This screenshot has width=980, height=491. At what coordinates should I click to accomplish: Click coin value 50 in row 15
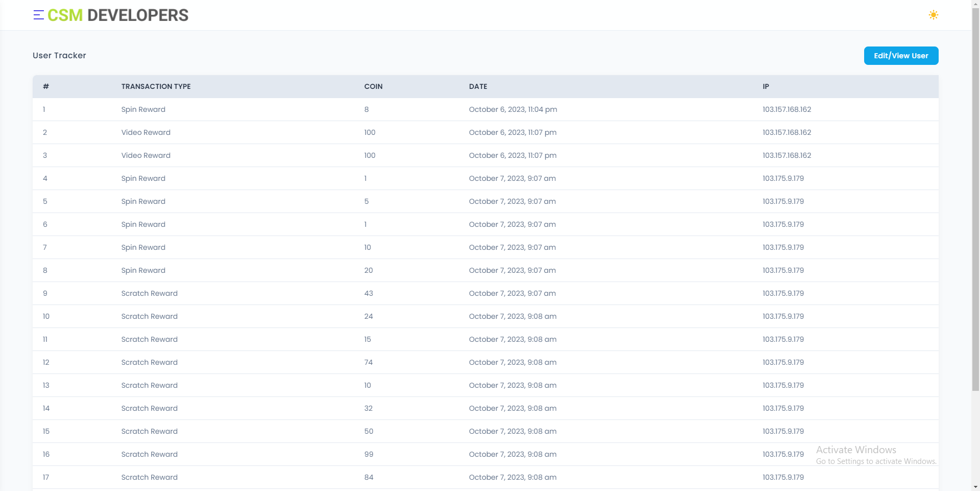click(369, 431)
